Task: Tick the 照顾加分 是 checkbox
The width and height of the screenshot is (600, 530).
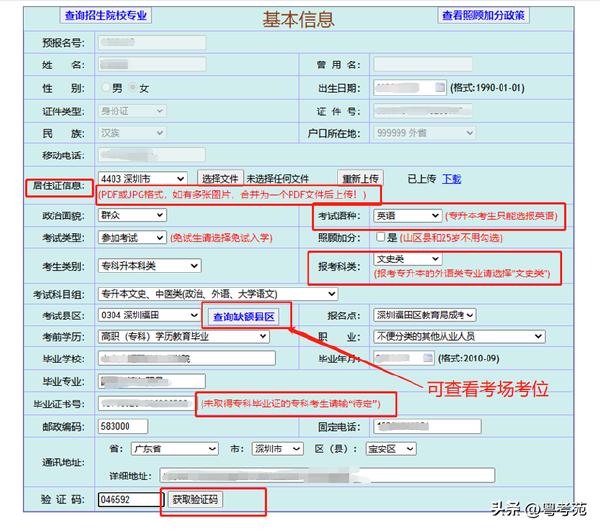Action: (380, 237)
